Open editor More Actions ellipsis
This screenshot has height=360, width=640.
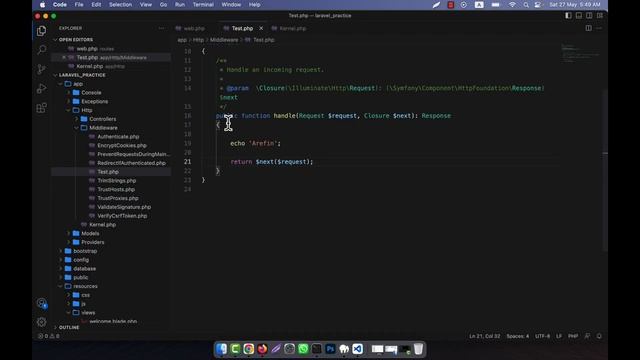click(x=599, y=28)
